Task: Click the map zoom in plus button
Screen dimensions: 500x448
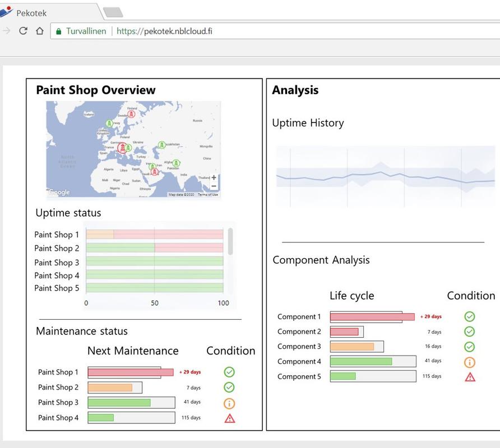Action: click(x=214, y=178)
